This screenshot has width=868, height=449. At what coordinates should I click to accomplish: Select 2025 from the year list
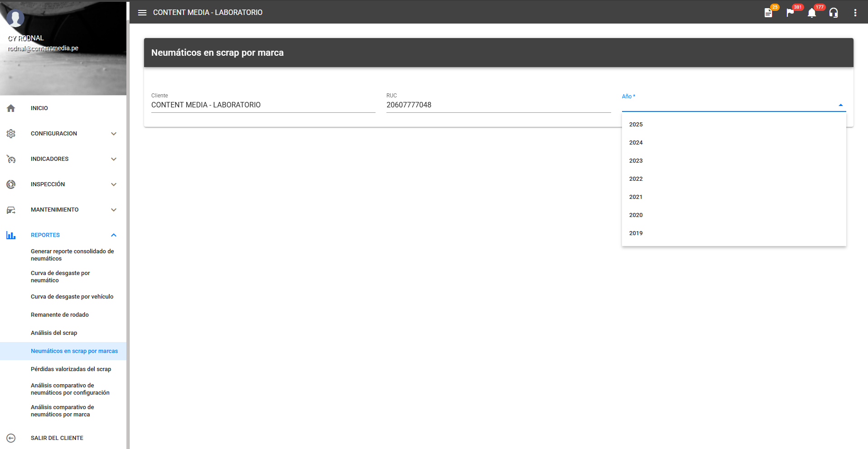pyautogui.click(x=636, y=125)
